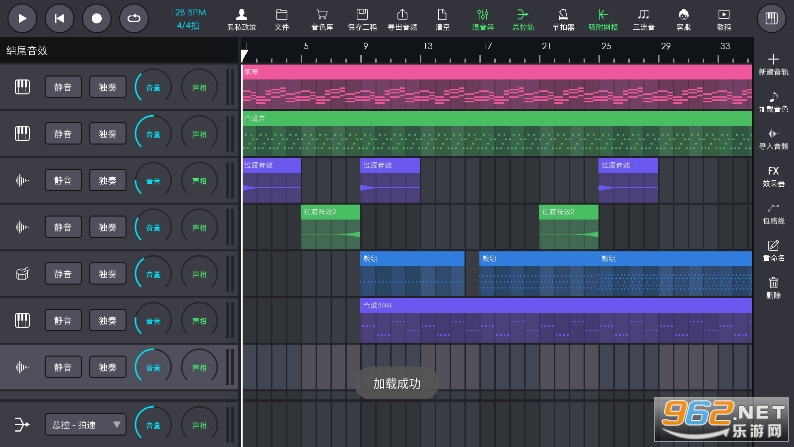
Task: Open the 文件 file menu
Action: pyautogui.click(x=282, y=17)
